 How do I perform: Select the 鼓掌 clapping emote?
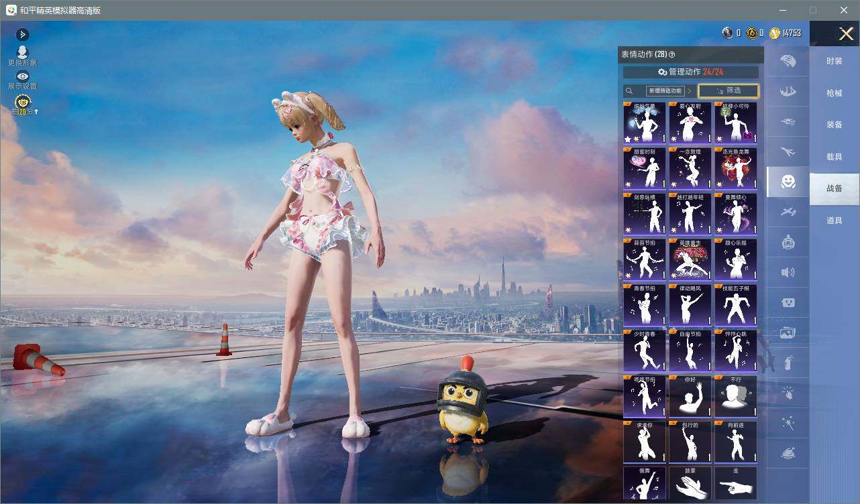pyautogui.click(x=690, y=483)
